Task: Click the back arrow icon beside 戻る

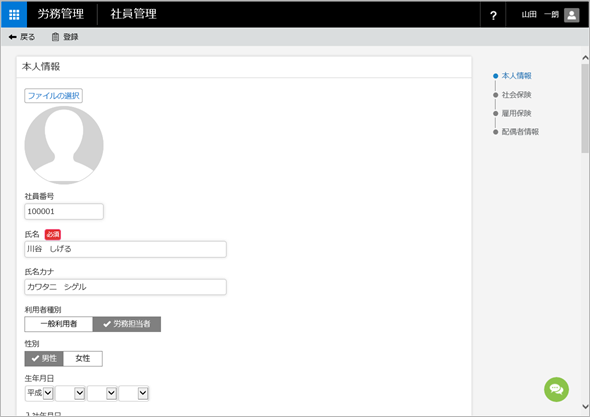Action: [12, 37]
